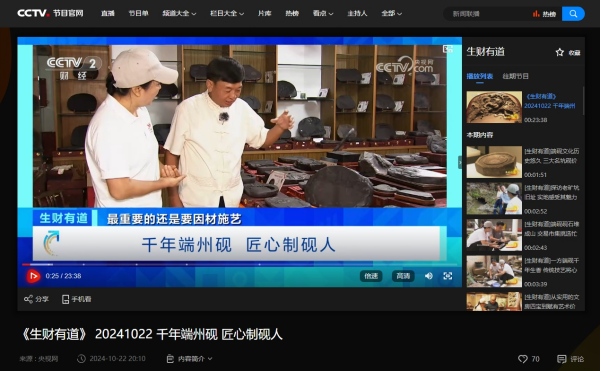The image size is (601, 371).
Task: Open 主持人 in top navigation
Action: (x=357, y=13)
